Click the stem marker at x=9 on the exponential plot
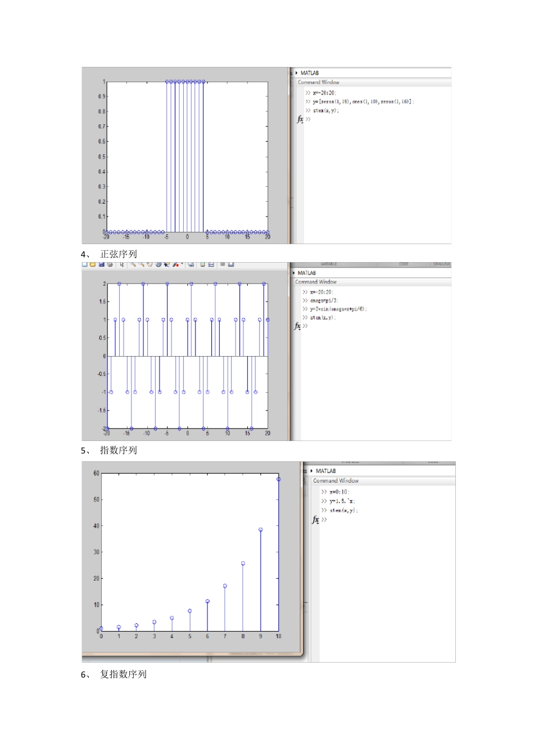The image size is (534, 756). coord(260,530)
